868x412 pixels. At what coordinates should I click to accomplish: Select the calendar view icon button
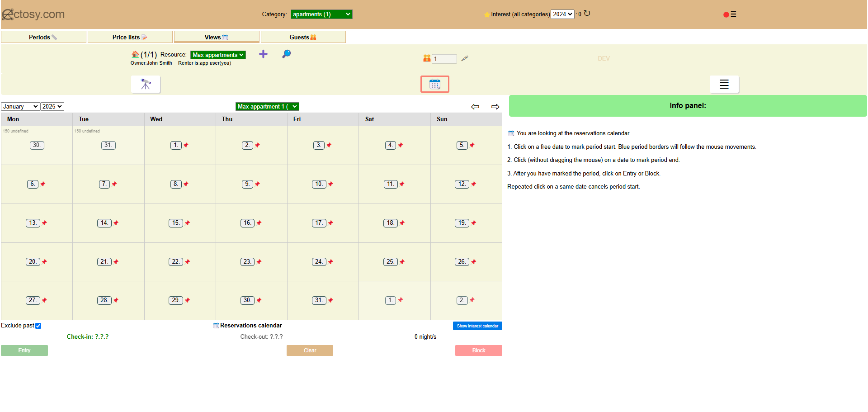(x=434, y=84)
